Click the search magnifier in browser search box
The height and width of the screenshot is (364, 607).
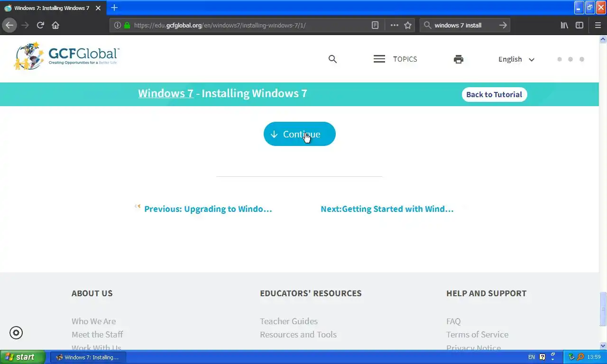pos(427,25)
